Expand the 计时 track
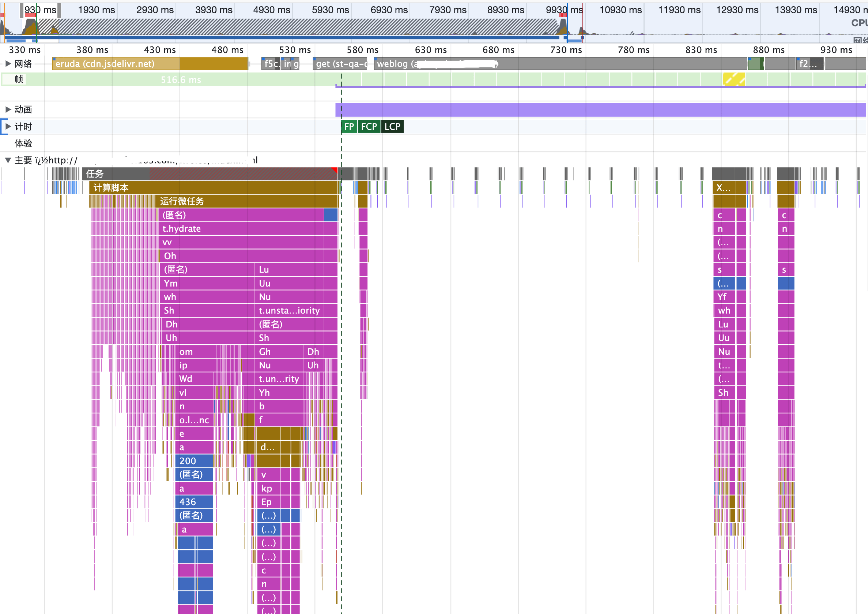This screenshot has height=614, width=868. pyautogui.click(x=8, y=127)
